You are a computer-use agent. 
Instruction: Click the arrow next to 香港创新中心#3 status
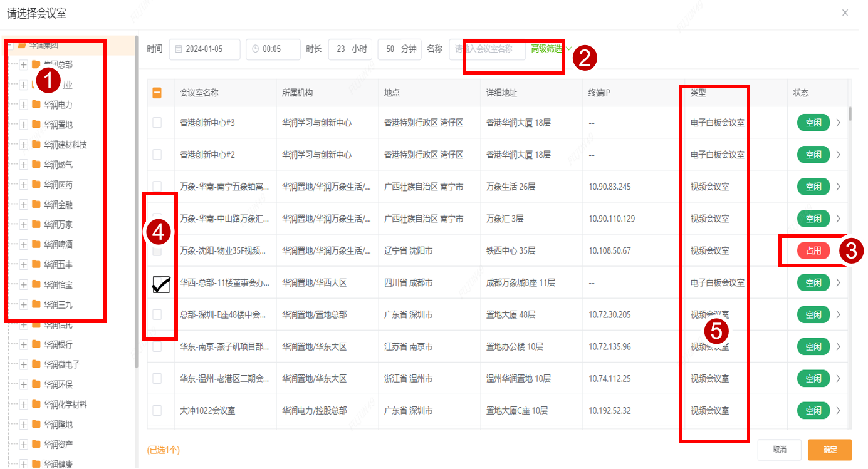839,123
